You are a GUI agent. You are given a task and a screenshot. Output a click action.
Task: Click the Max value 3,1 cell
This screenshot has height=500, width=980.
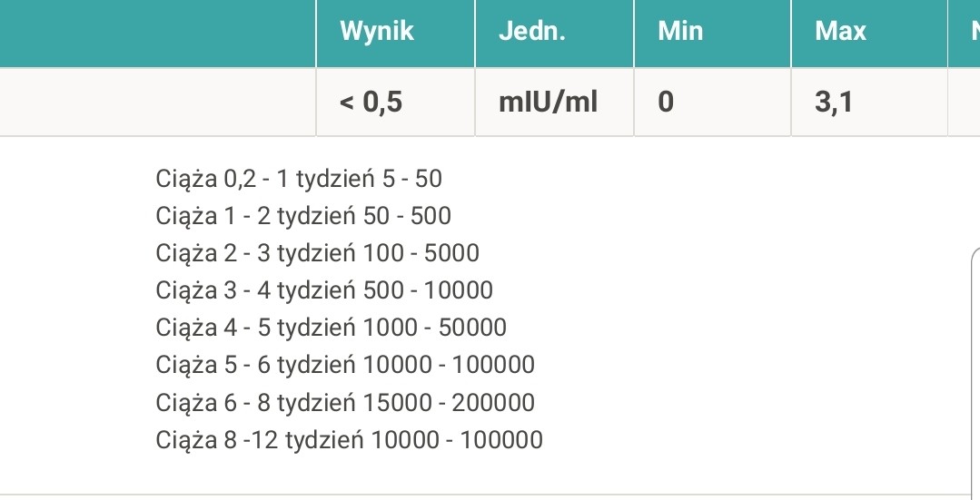click(834, 102)
